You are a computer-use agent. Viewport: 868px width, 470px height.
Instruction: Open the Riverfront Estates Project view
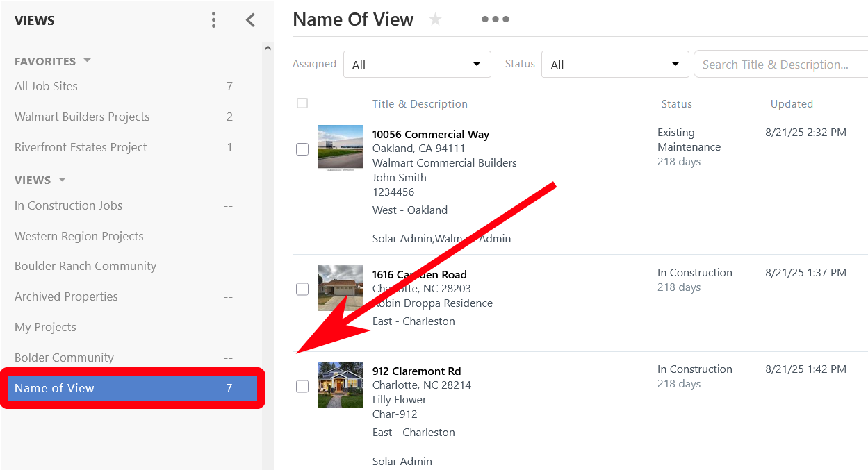[x=80, y=147]
